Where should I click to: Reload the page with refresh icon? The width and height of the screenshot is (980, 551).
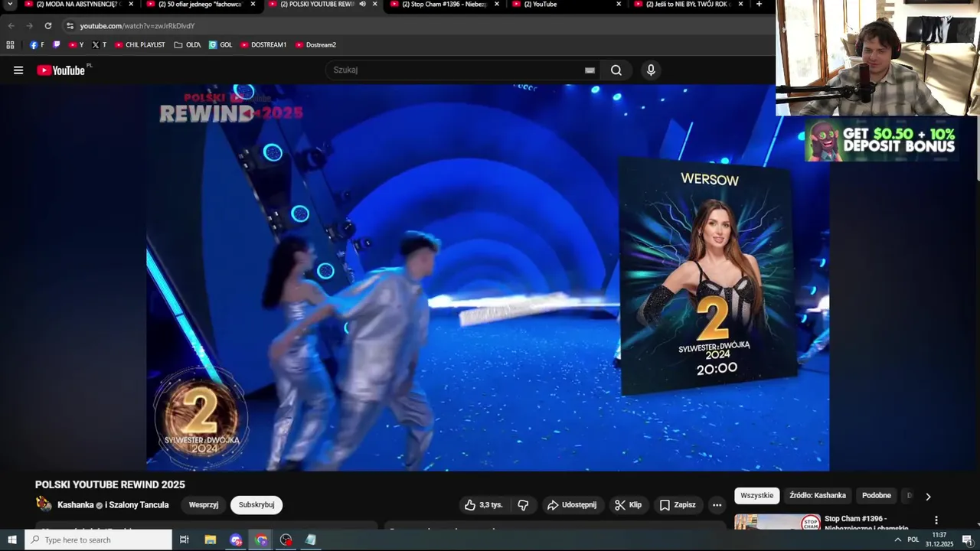[48, 26]
